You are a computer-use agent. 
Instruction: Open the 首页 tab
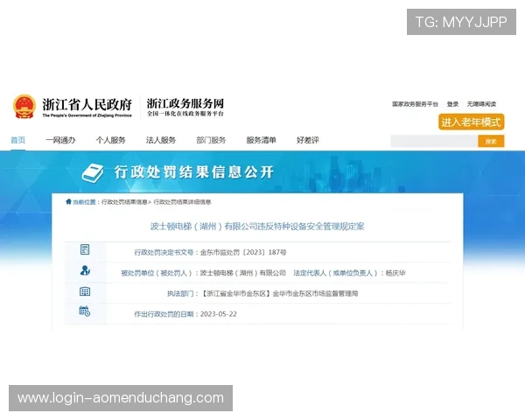point(18,140)
